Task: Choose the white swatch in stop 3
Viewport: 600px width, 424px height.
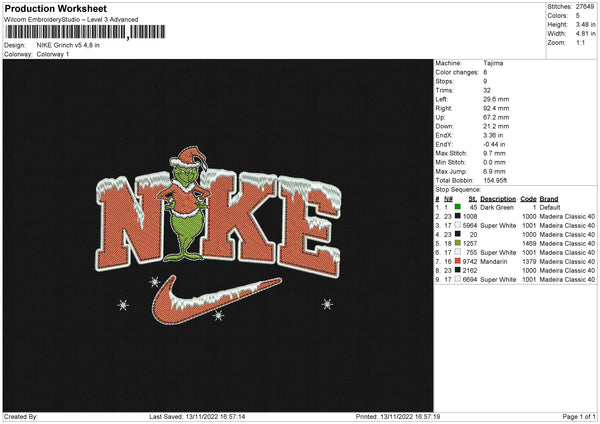Action: tap(458, 224)
